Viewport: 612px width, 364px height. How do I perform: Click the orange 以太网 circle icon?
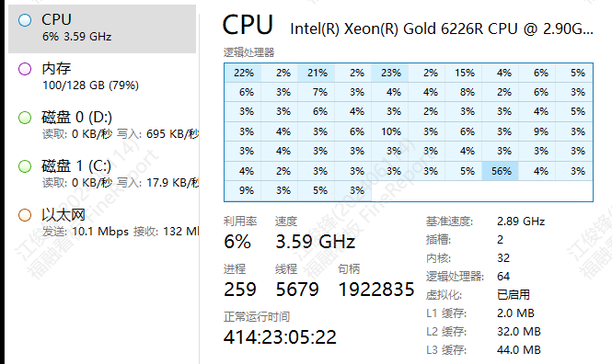coord(25,215)
